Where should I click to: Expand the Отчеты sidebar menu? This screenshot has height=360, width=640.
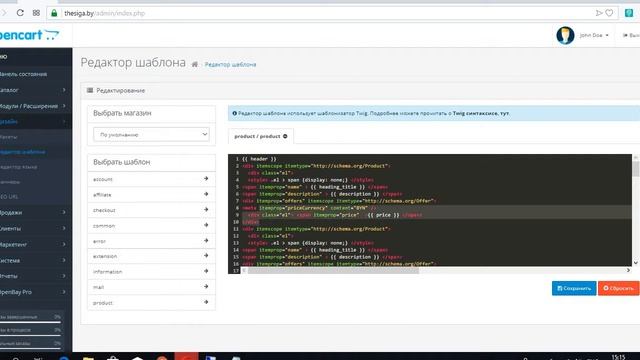tap(36, 276)
